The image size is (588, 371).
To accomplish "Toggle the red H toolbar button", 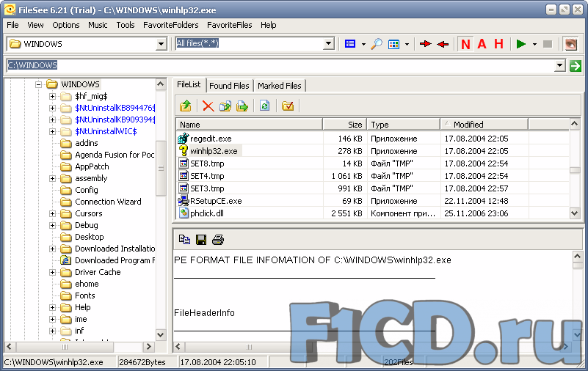I will coord(498,44).
